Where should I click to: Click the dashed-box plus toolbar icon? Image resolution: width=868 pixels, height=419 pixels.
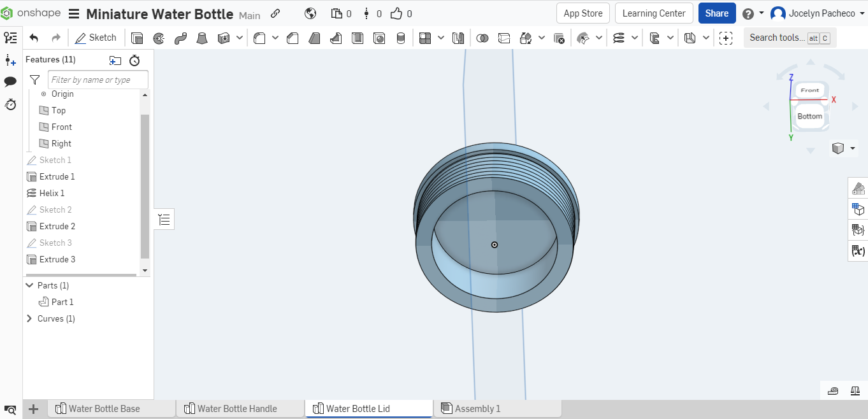tap(726, 38)
